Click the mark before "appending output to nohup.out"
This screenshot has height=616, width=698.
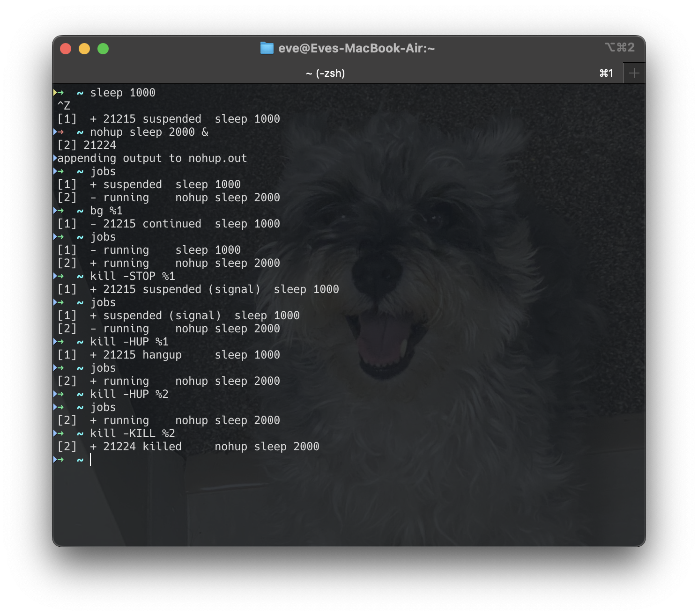pyautogui.click(x=55, y=158)
